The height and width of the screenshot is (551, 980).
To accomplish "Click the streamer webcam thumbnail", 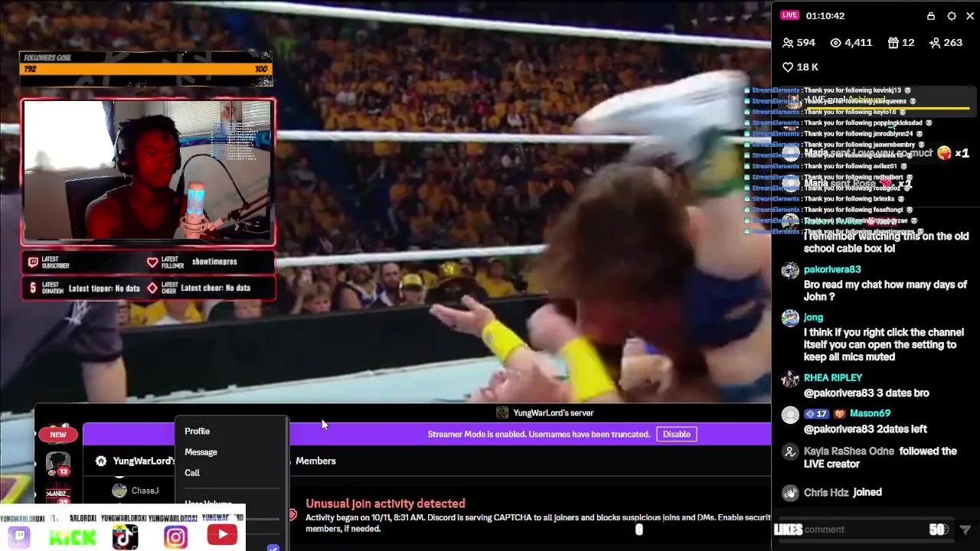I will (148, 172).
